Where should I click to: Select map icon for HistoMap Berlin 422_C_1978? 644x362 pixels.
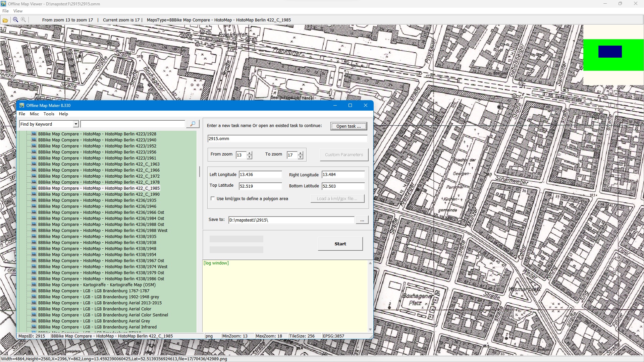point(34,182)
